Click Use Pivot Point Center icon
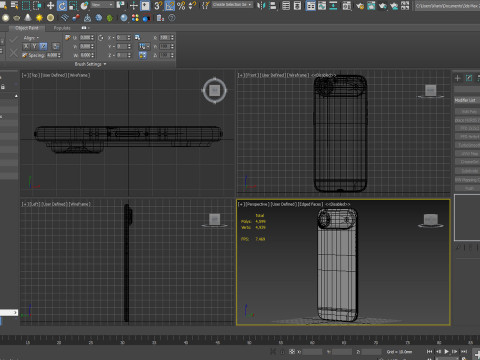 point(120,5)
